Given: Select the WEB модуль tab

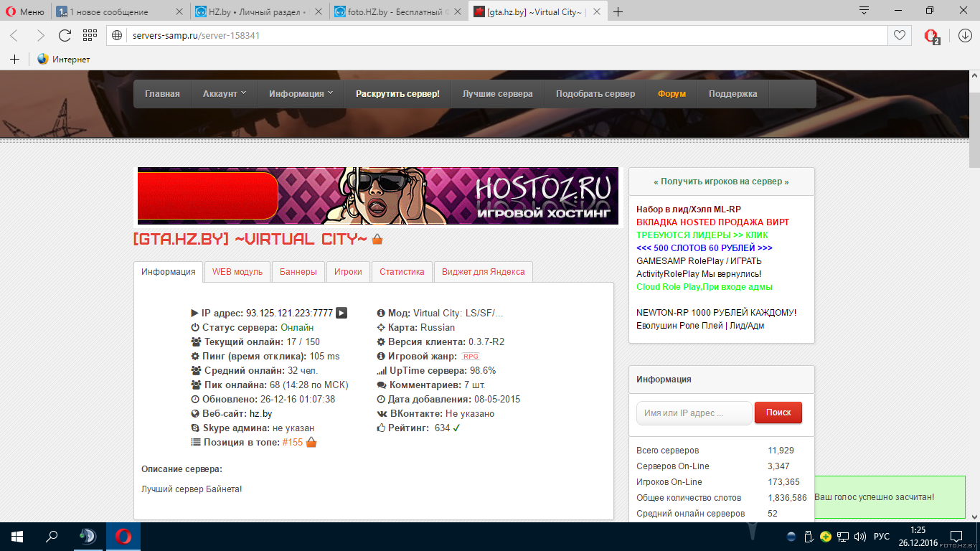Looking at the screenshot, I should click(x=237, y=272).
